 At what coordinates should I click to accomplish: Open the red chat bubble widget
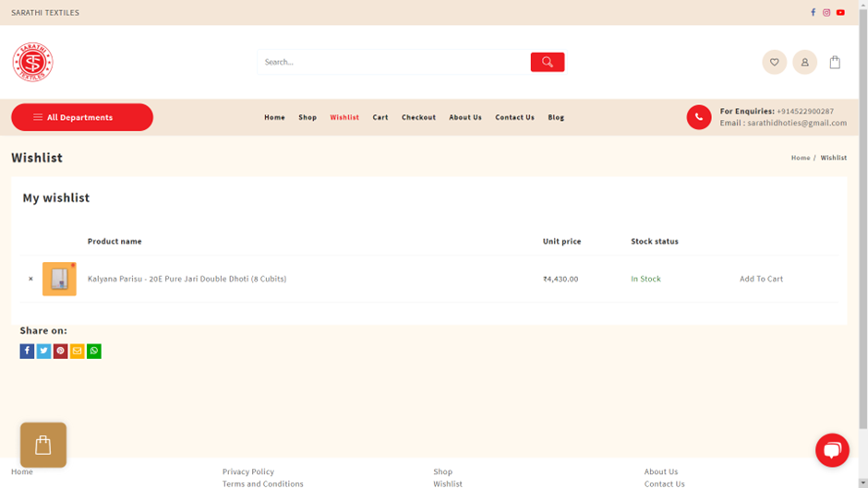point(832,450)
